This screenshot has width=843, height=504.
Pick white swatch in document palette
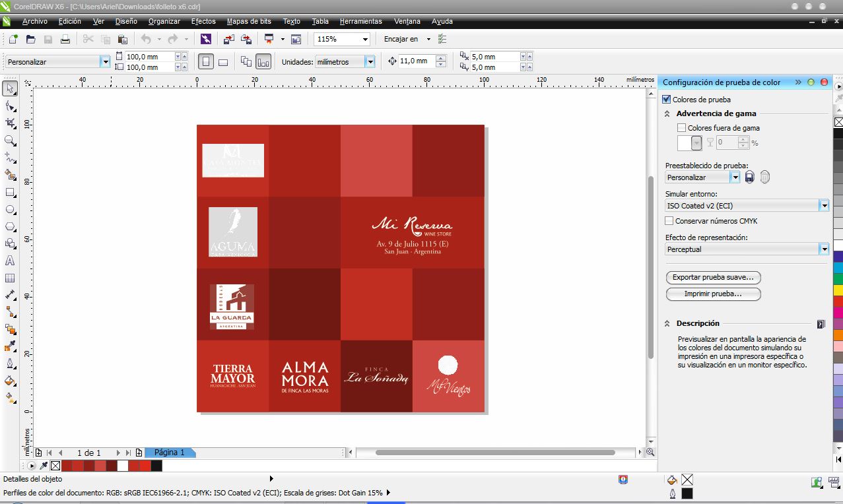(123, 466)
